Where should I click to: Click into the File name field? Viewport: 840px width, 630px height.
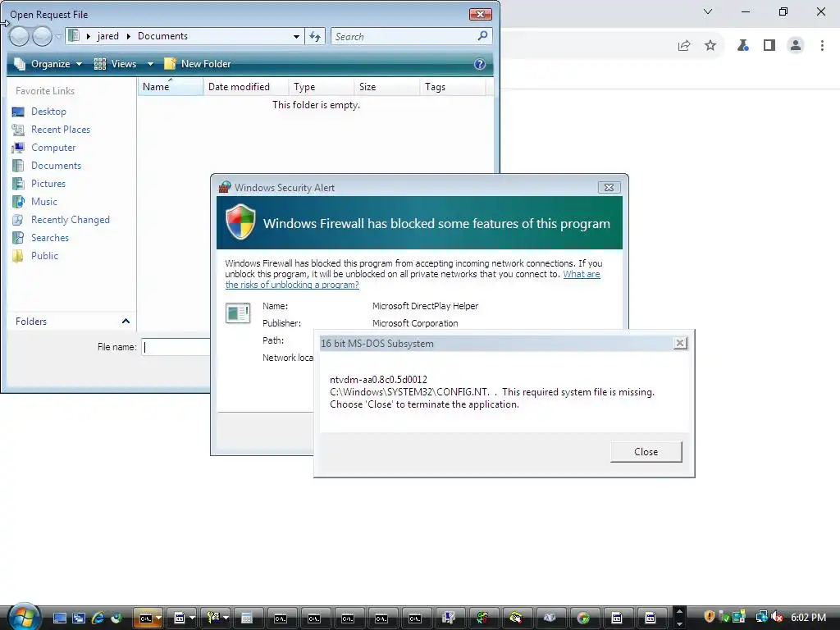click(x=176, y=347)
